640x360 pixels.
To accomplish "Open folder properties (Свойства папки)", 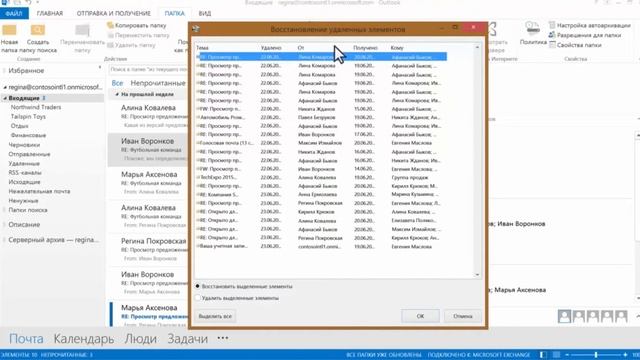I will point(575,45).
